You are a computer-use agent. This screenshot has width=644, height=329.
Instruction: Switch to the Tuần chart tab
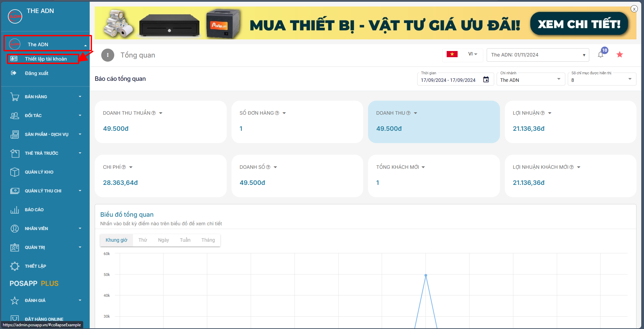[x=185, y=240]
